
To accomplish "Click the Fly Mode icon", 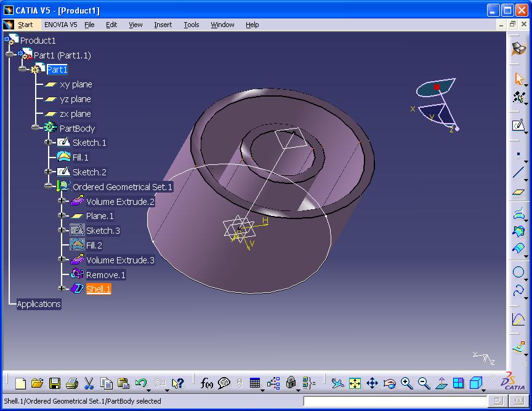I will (x=337, y=383).
